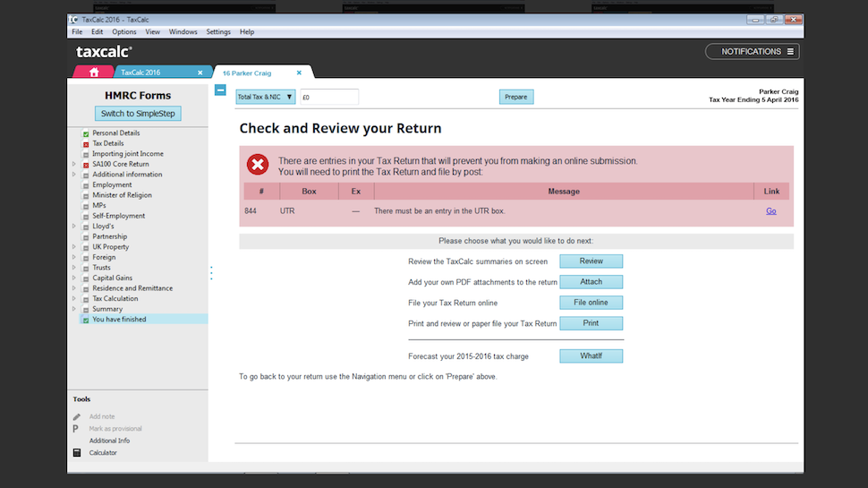Image resolution: width=868 pixels, height=488 pixels.
Task: Click the NOTIFICATIONS button
Action: [752, 52]
